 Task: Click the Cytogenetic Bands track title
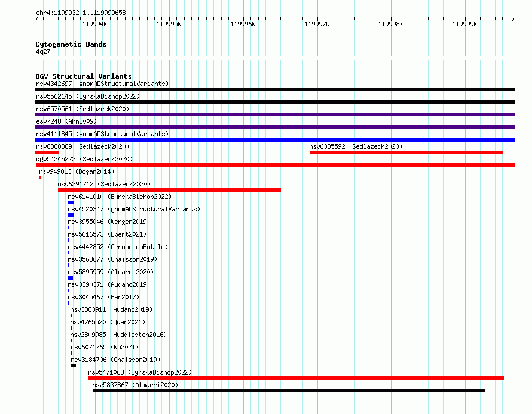(x=71, y=44)
